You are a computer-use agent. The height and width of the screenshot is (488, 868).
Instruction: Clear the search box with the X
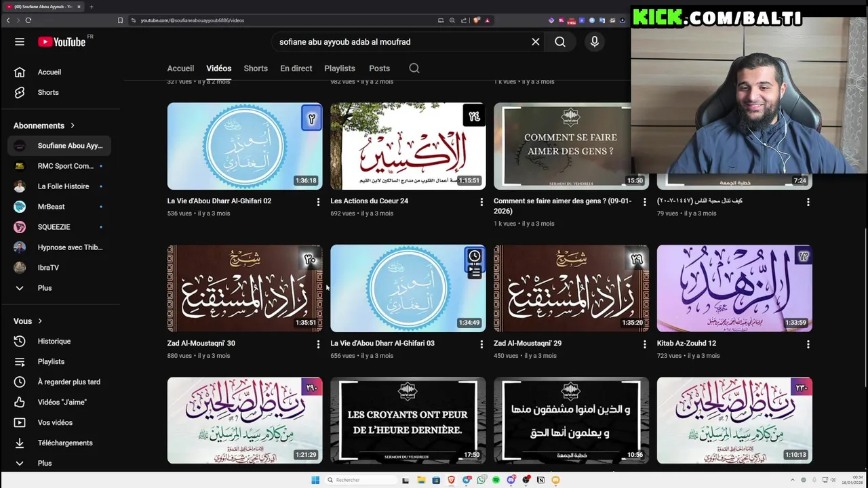[x=536, y=42]
